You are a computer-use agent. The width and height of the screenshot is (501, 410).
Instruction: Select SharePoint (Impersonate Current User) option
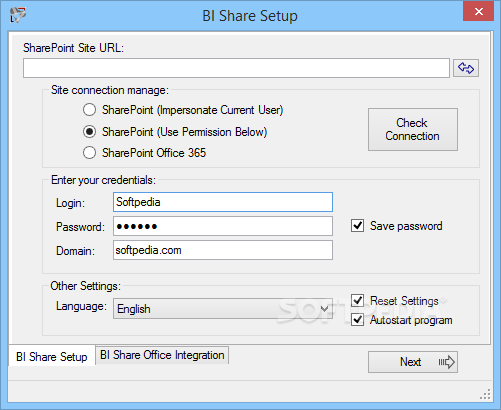[89, 110]
